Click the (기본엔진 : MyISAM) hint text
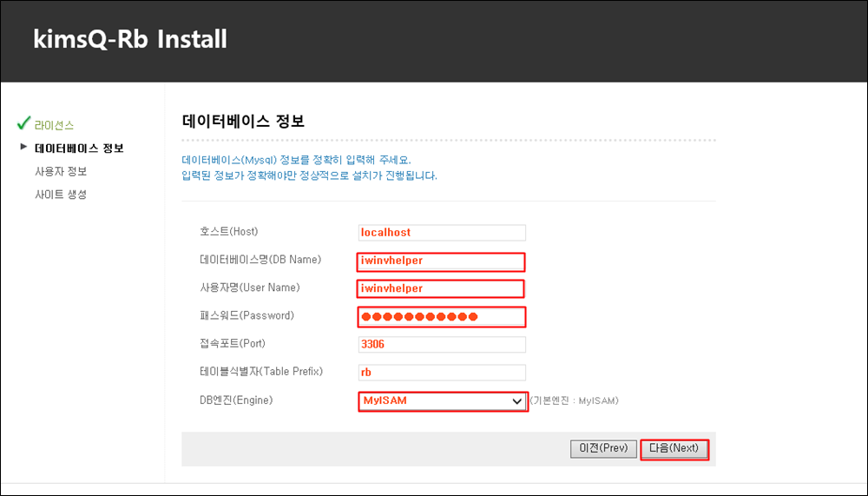 [x=574, y=400]
